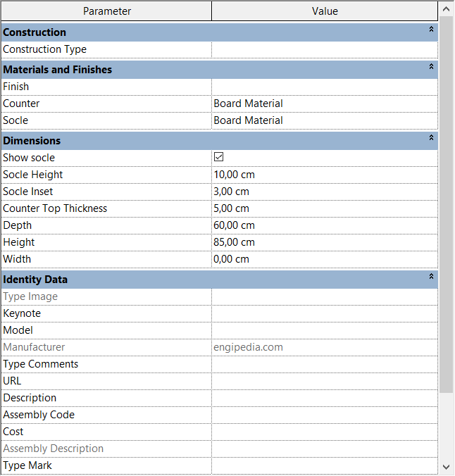The height and width of the screenshot is (476, 455).
Task: Select the URL parameter label
Action: pyautogui.click(x=12, y=381)
